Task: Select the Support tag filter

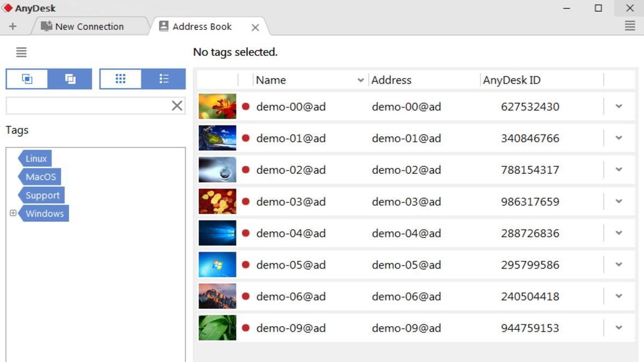Action: tap(42, 195)
